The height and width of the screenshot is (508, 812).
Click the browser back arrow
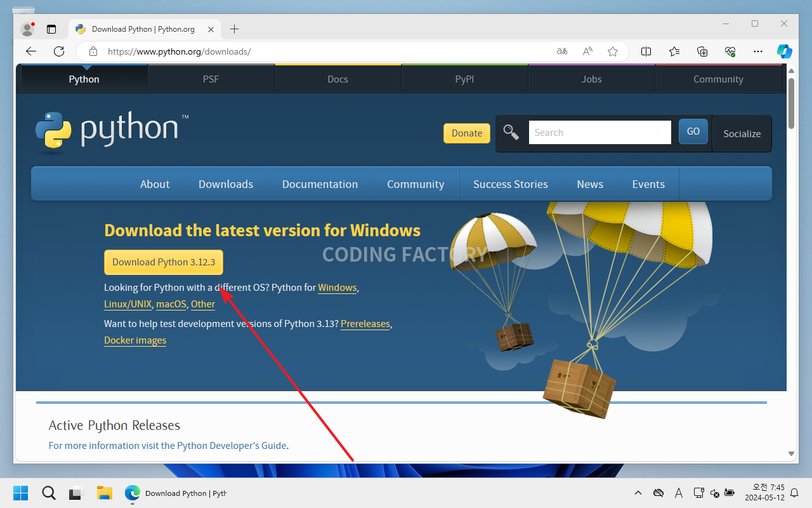pyautogui.click(x=31, y=51)
